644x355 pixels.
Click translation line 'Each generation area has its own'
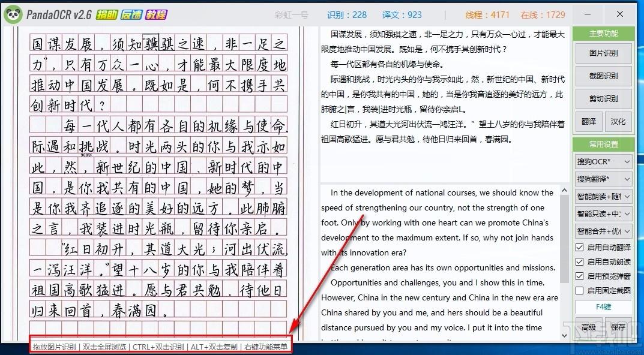443,267
